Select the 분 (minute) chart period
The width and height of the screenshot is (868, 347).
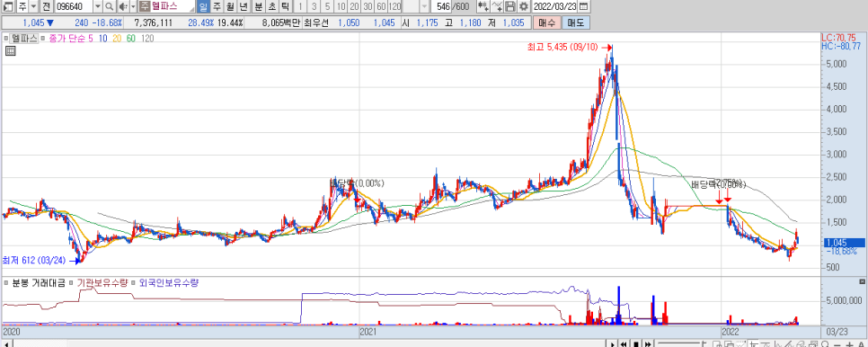click(258, 6)
